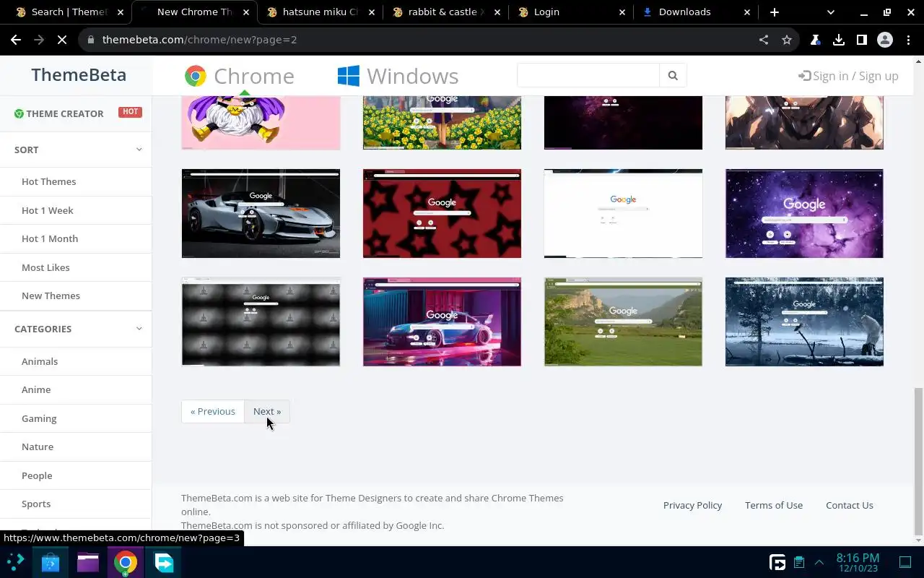
Task: Select Hot Themes sort option
Action: click(x=48, y=181)
